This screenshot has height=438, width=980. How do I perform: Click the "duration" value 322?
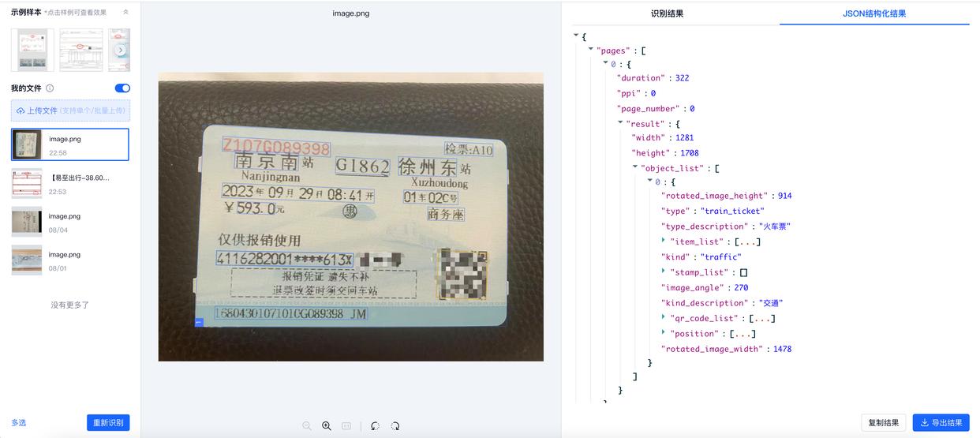coord(682,78)
